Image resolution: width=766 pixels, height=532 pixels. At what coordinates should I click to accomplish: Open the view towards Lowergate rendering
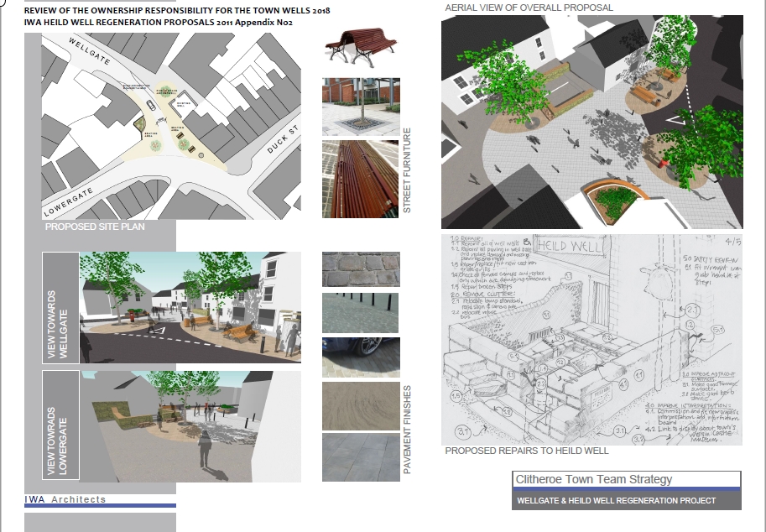(190, 426)
